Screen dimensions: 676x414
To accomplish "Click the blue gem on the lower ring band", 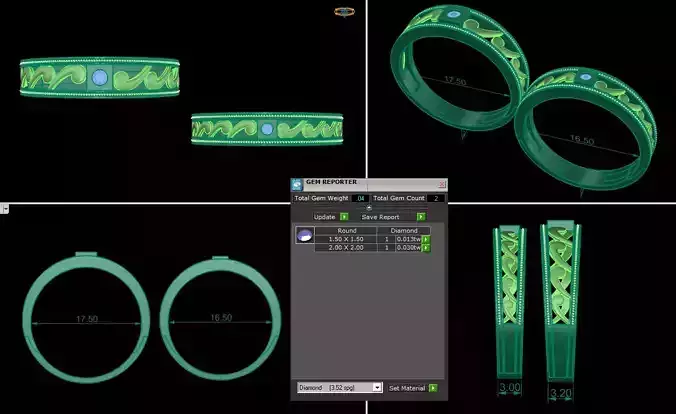I will coord(267,129).
